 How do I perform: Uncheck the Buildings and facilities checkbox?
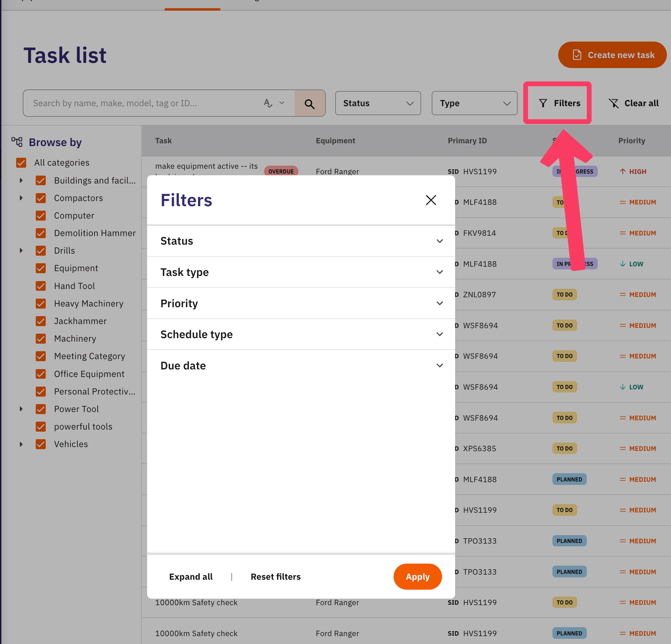(x=41, y=180)
